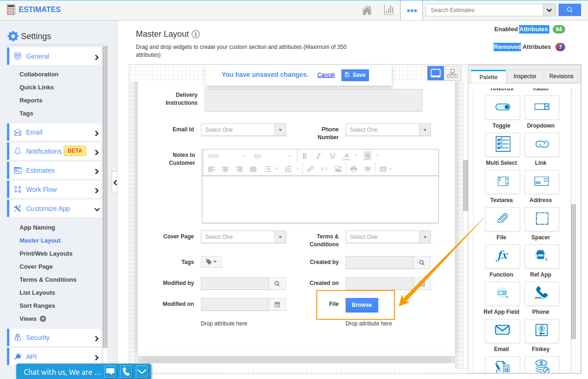Viewport: 588px width, 379px height.
Task: Switch to hierarchy view layout
Action: coord(452,73)
